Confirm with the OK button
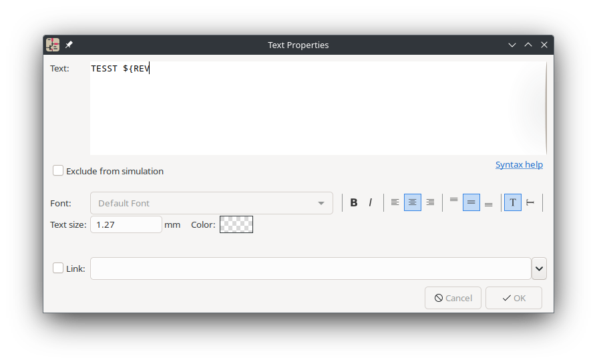The image size is (597, 364). click(514, 298)
